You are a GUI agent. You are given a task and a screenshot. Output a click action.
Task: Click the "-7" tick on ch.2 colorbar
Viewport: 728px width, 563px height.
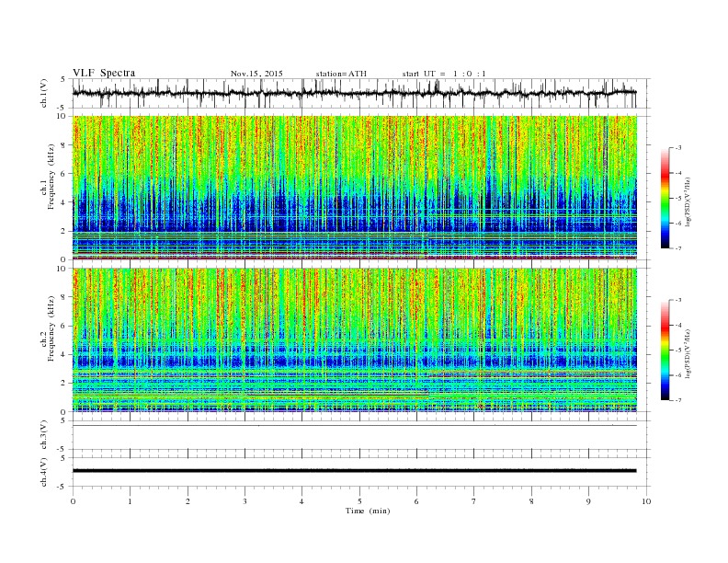[678, 400]
